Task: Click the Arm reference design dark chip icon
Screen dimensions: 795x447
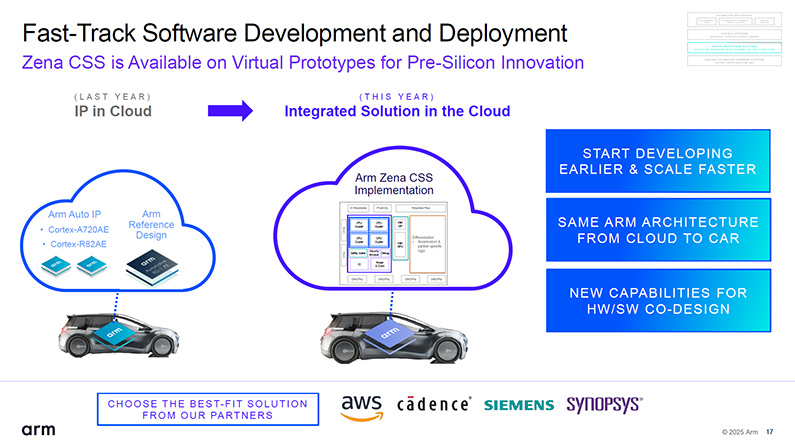Action: 152,267
